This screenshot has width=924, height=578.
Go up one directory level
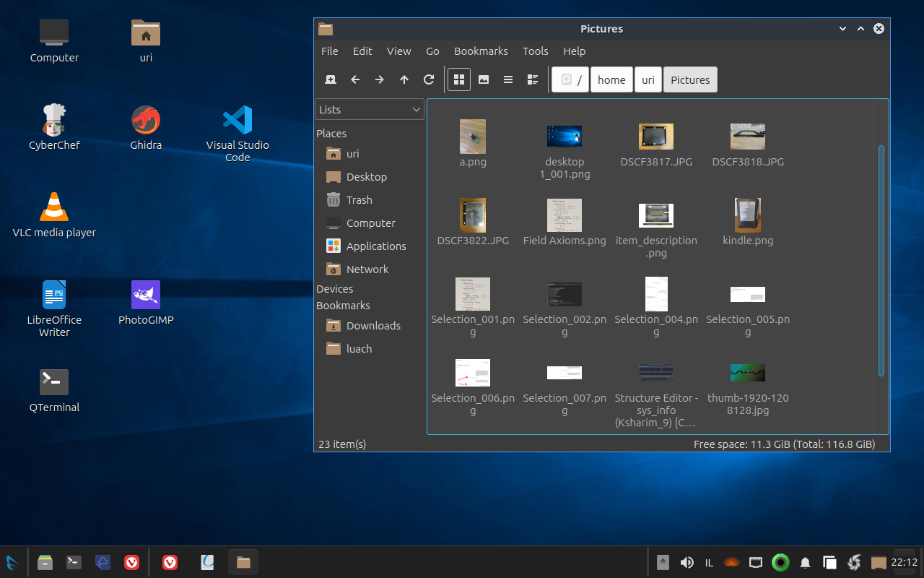tap(404, 79)
